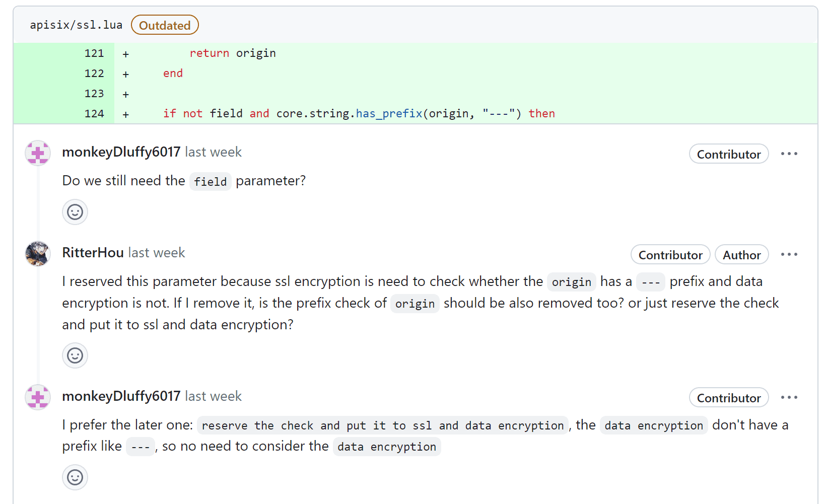Select diff line number 124

click(94, 114)
